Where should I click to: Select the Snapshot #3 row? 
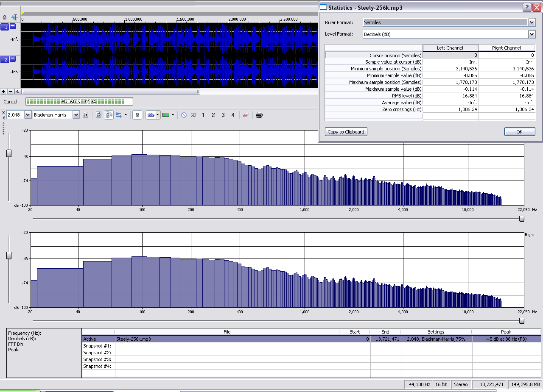311,359
